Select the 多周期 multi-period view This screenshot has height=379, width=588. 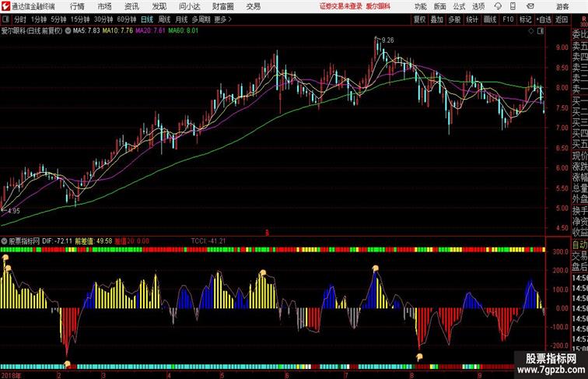pyautogui.click(x=201, y=19)
